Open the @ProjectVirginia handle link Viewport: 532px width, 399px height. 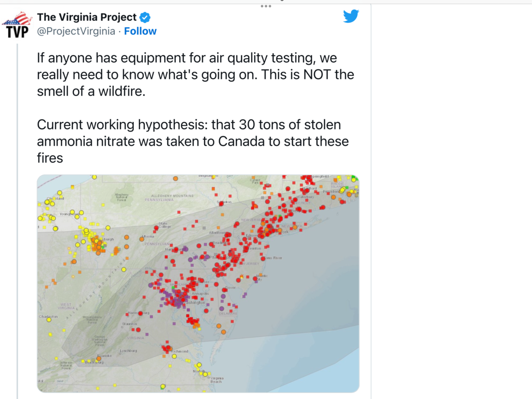click(76, 31)
